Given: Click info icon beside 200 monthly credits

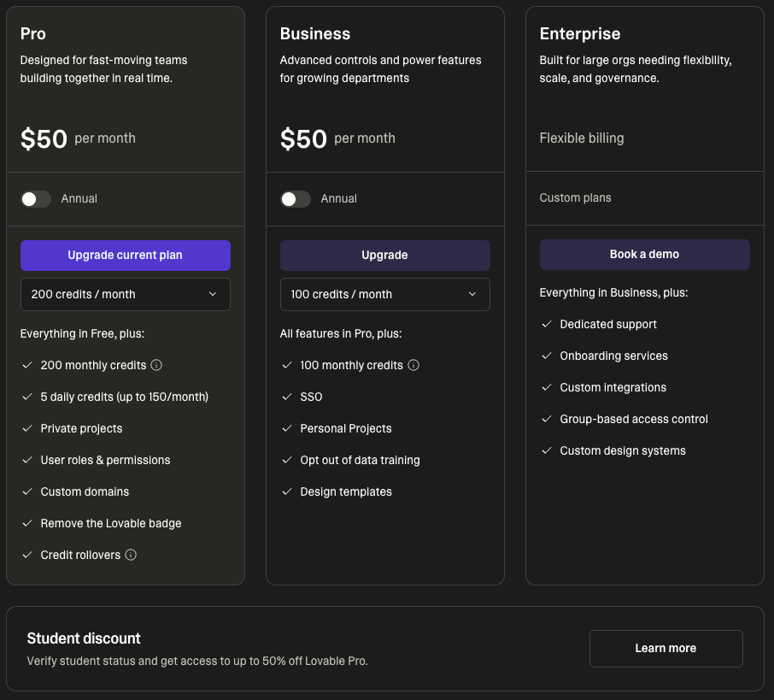Looking at the screenshot, I should pos(156,365).
